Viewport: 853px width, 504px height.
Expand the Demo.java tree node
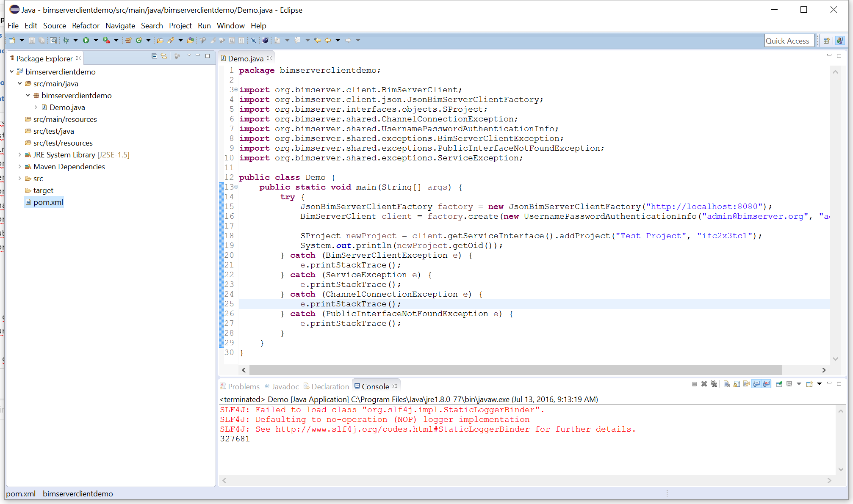[x=36, y=107]
